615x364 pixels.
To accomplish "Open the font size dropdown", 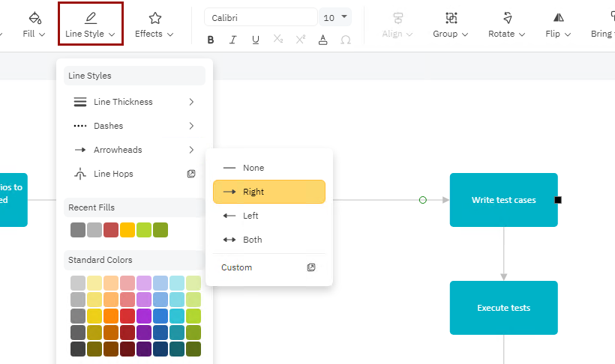I will pos(336,17).
